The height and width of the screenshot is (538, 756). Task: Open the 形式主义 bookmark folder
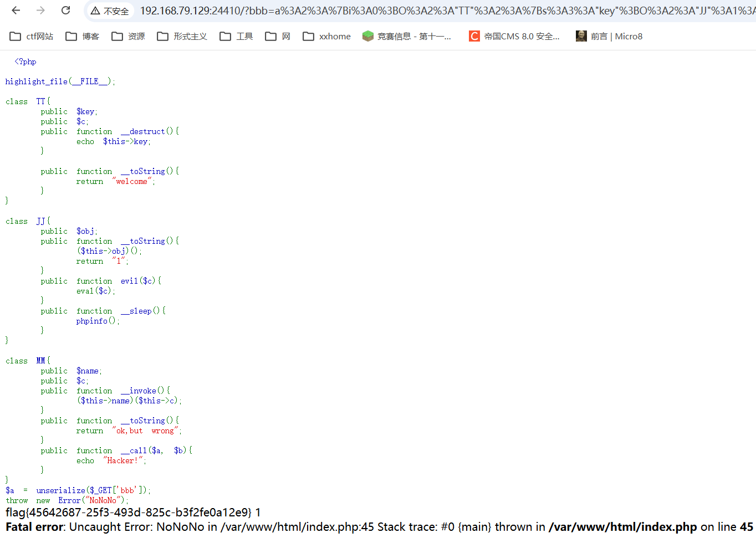[182, 37]
